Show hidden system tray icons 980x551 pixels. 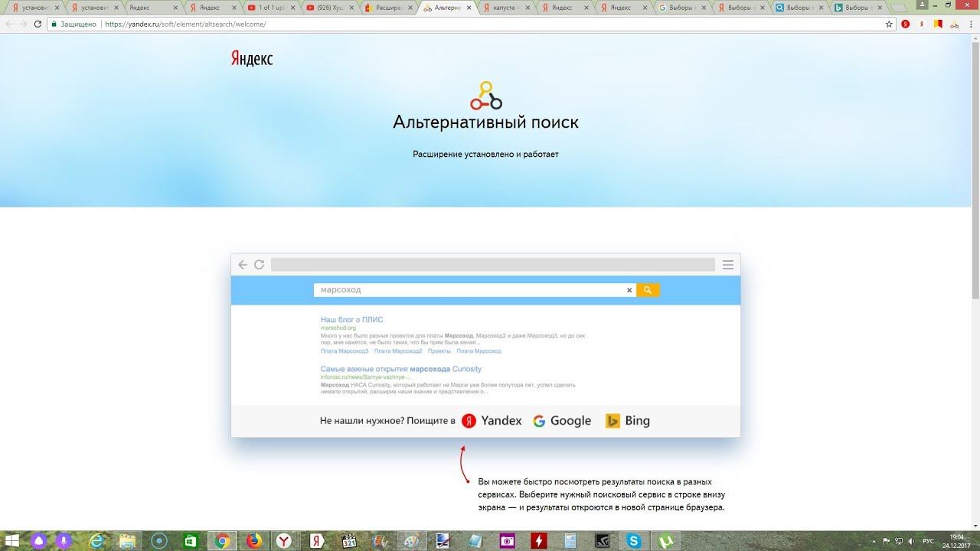click(x=875, y=541)
